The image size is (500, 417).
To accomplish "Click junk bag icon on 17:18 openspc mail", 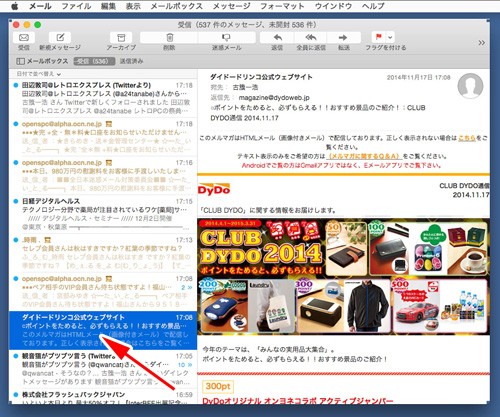I will tap(108, 124).
